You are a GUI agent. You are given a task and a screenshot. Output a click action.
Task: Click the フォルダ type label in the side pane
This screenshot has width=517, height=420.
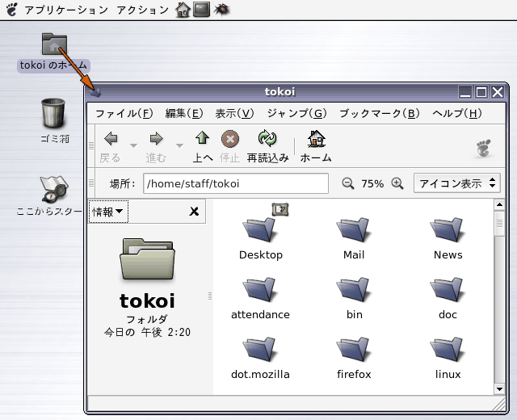[147, 319]
